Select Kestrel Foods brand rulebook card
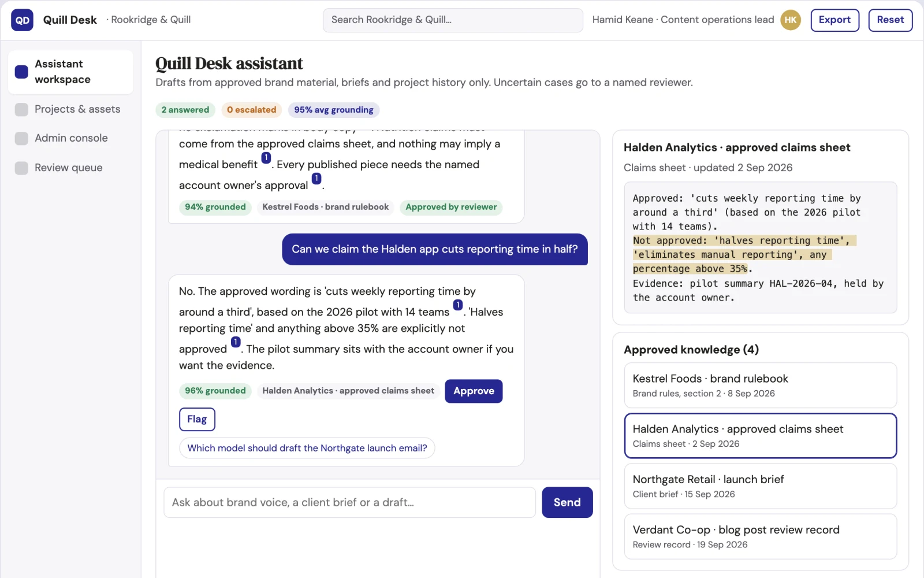This screenshot has width=924, height=578. point(761,386)
